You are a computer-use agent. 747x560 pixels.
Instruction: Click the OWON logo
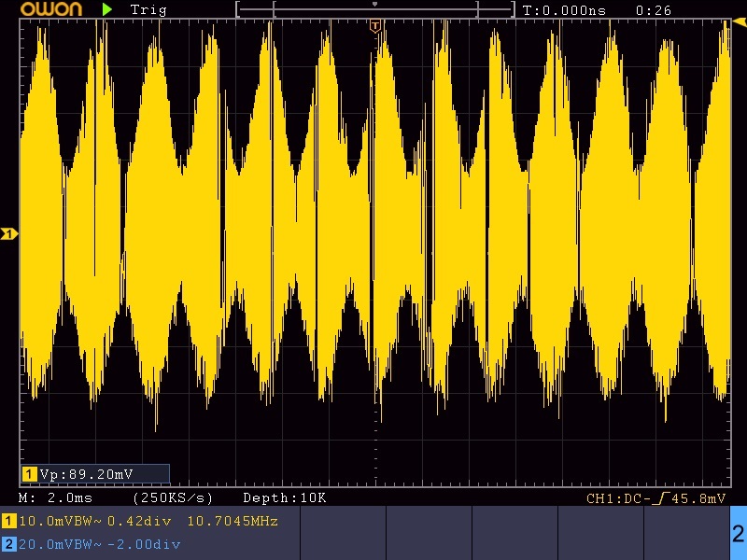(51, 9)
